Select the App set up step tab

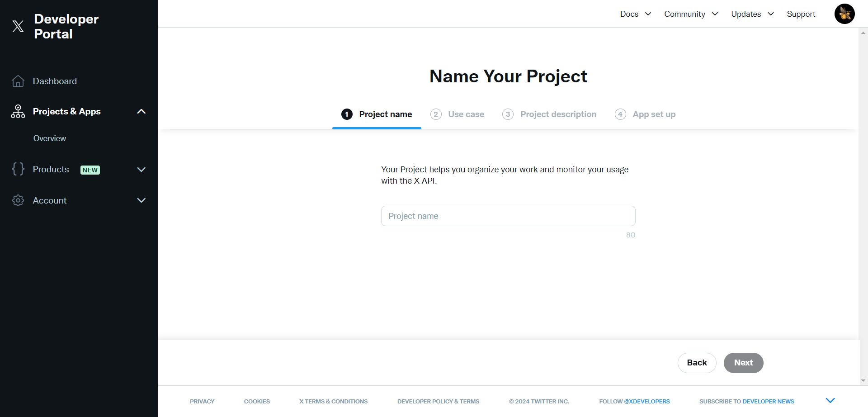click(x=654, y=114)
